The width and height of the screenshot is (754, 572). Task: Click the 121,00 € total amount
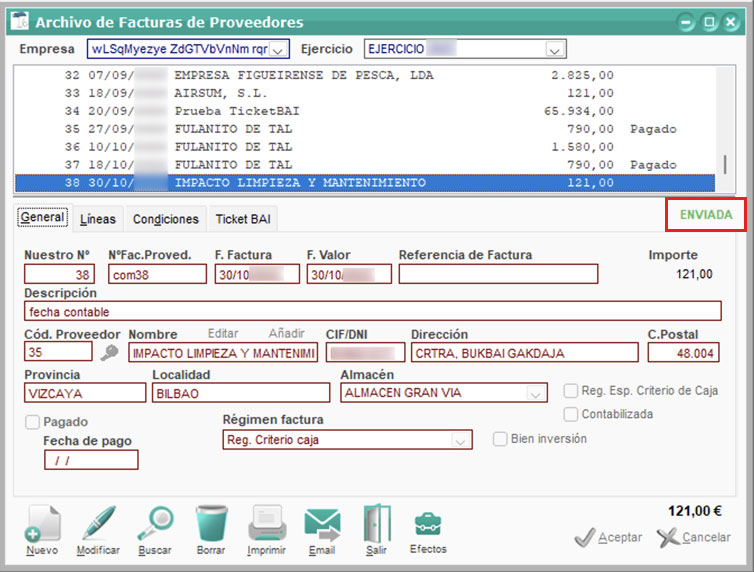(x=694, y=511)
